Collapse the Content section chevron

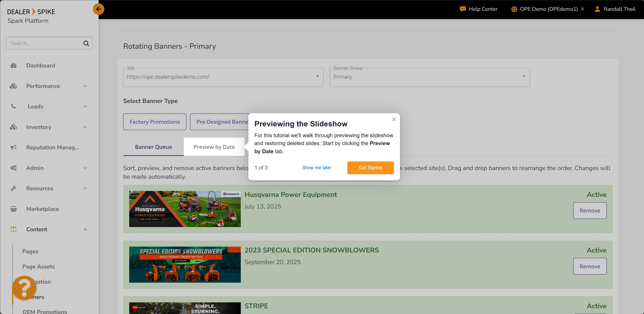coord(85,229)
